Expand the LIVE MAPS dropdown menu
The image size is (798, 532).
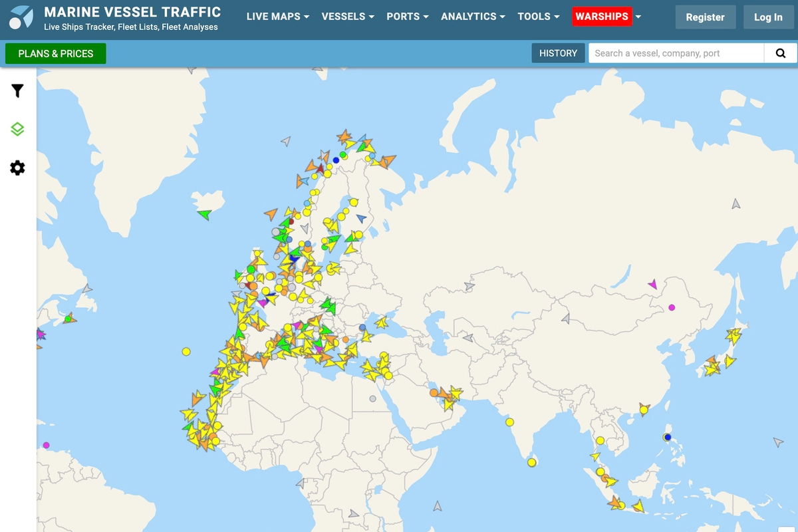(x=278, y=17)
